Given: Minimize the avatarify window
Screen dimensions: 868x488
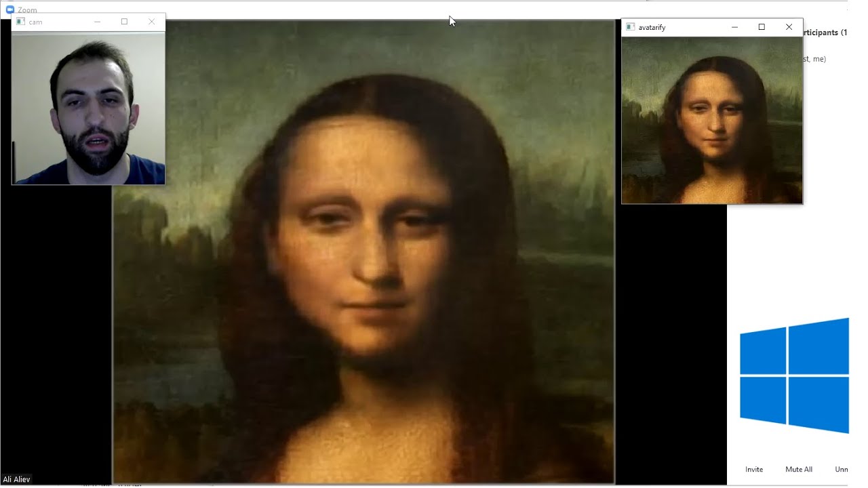Looking at the screenshot, I should [x=735, y=27].
